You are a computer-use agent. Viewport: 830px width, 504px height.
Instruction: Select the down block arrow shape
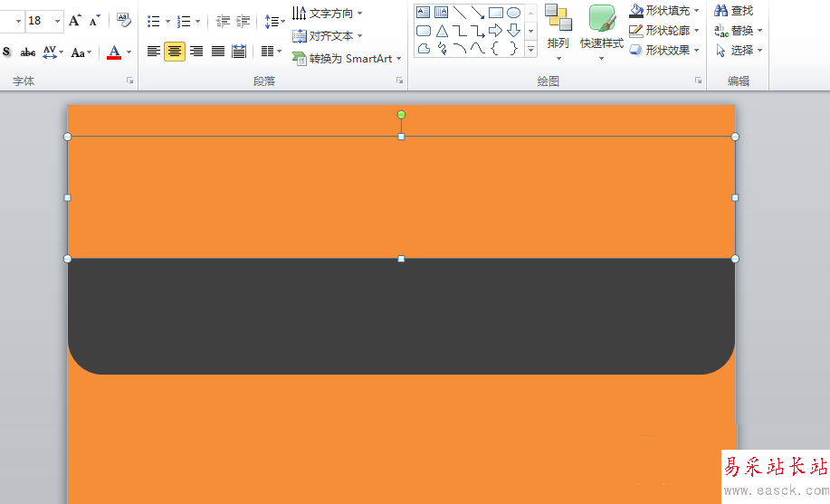pyautogui.click(x=513, y=30)
